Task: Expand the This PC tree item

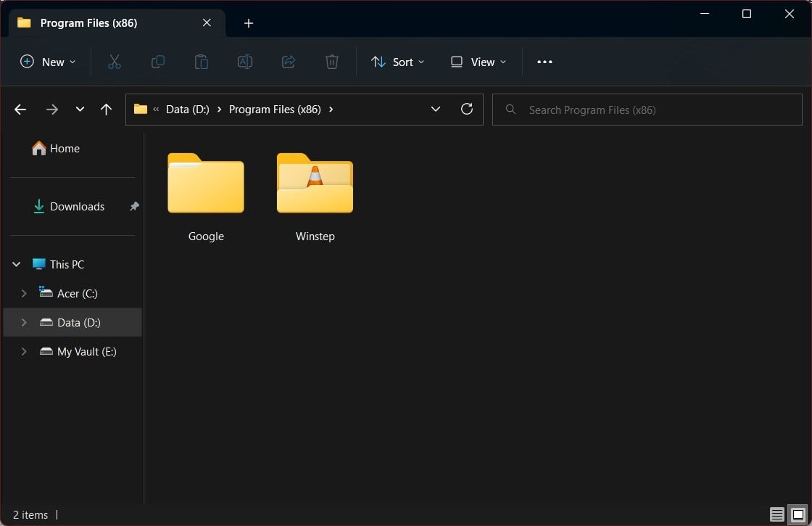Action: tap(16, 264)
